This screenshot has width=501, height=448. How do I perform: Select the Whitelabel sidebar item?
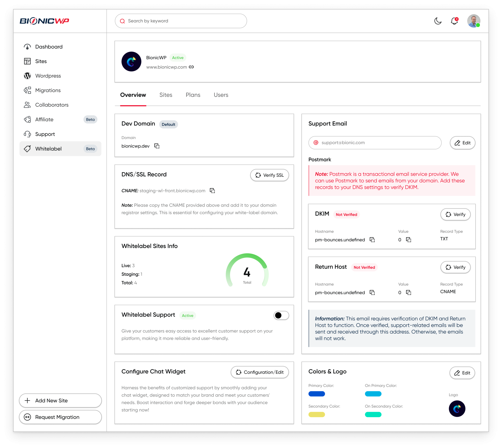pyautogui.click(x=48, y=148)
